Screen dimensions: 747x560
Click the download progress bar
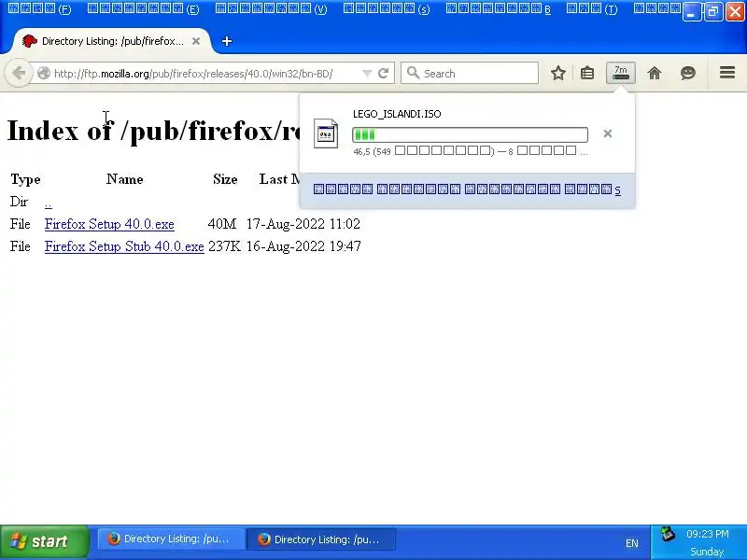tap(470, 134)
